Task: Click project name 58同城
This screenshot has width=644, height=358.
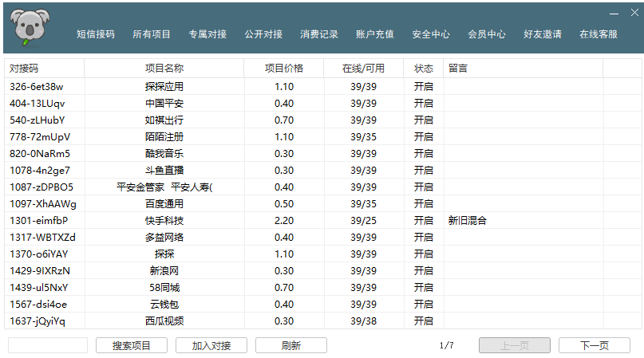Action: (x=164, y=288)
